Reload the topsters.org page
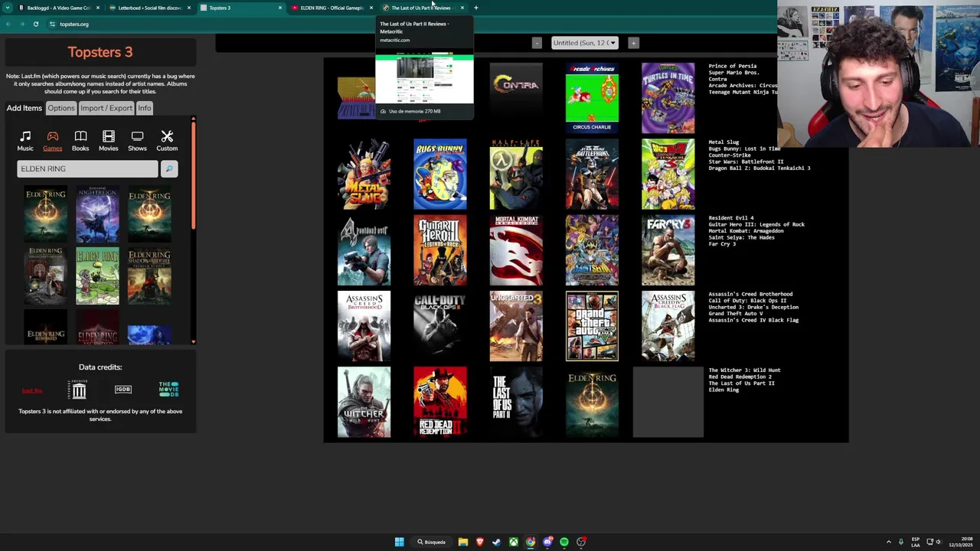This screenshot has height=551, width=980. [x=36, y=24]
